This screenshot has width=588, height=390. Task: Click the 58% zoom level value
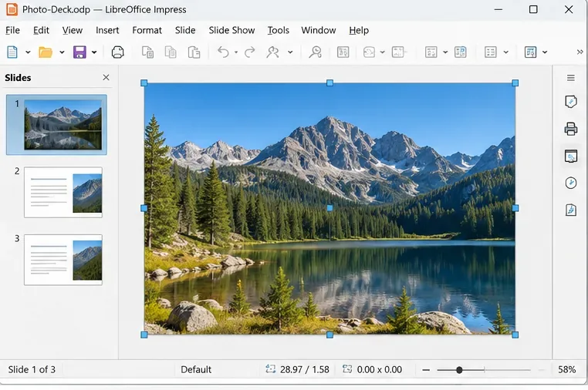pos(566,370)
